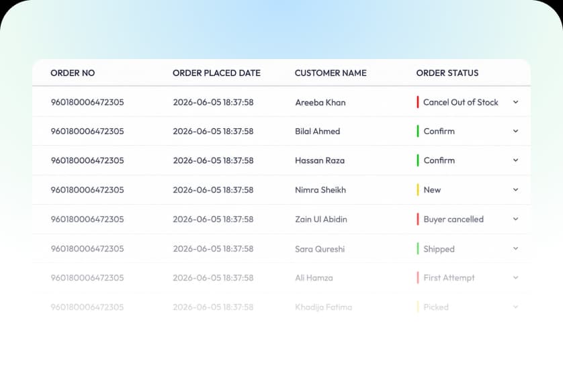The height and width of the screenshot is (392, 563).
Task: Select the Picked status label
Action: point(436,307)
